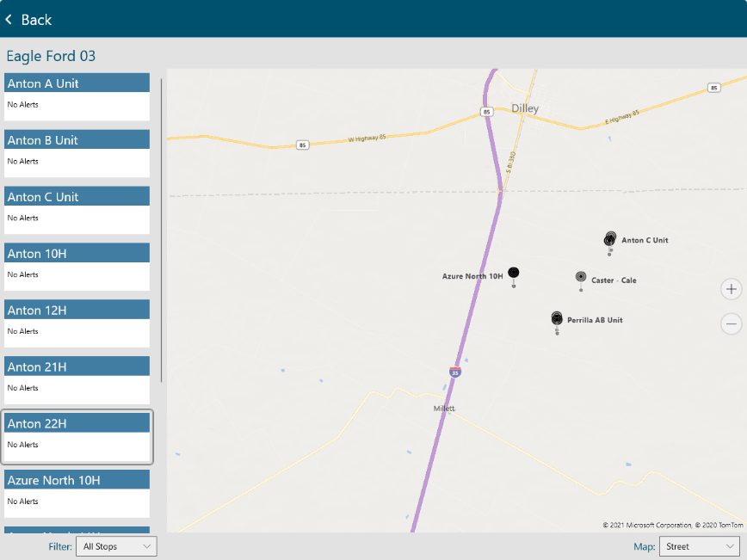747x560 pixels.
Task: Select the Anton C Unit map pin
Action: [x=610, y=239]
